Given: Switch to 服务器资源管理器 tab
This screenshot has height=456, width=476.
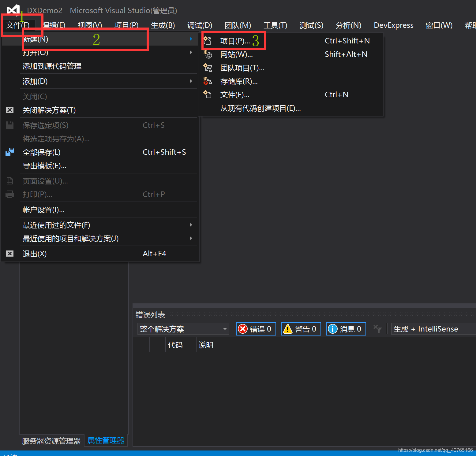Looking at the screenshot, I should (51, 441).
